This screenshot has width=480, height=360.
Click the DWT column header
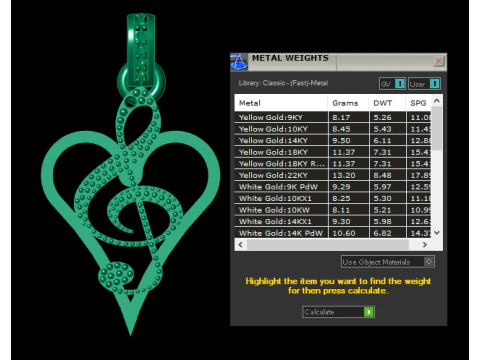click(x=387, y=103)
